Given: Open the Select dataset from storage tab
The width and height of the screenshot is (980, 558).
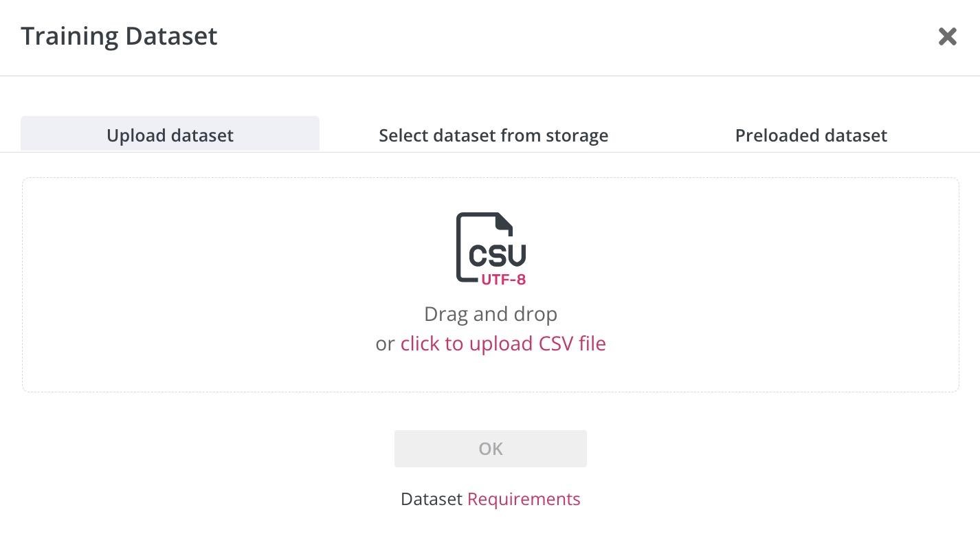Looking at the screenshot, I should tap(493, 135).
